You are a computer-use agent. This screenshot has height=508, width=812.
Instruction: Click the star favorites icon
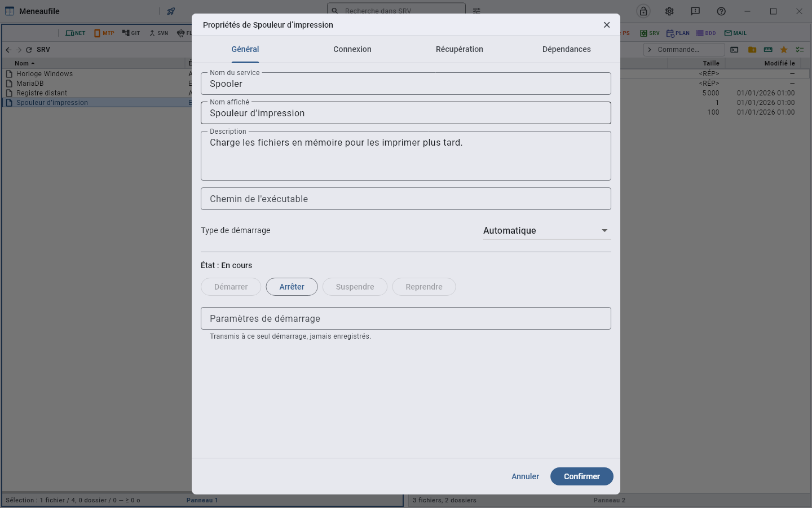pos(784,50)
